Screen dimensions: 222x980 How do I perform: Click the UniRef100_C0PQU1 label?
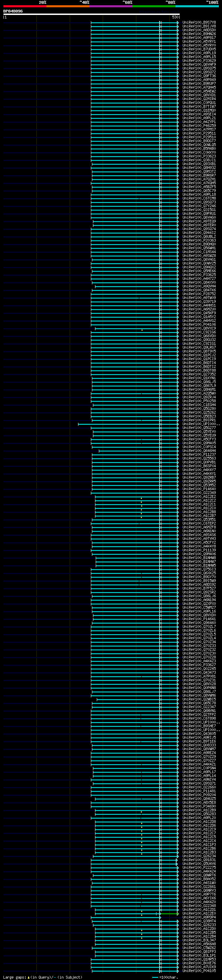199,103
